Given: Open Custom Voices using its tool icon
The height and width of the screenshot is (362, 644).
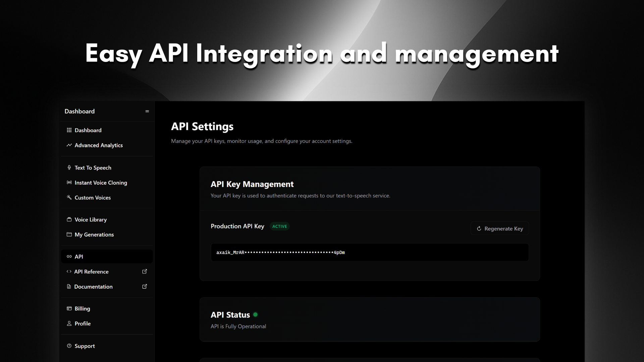Looking at the screenshot, I should click(x=69, y=198).
